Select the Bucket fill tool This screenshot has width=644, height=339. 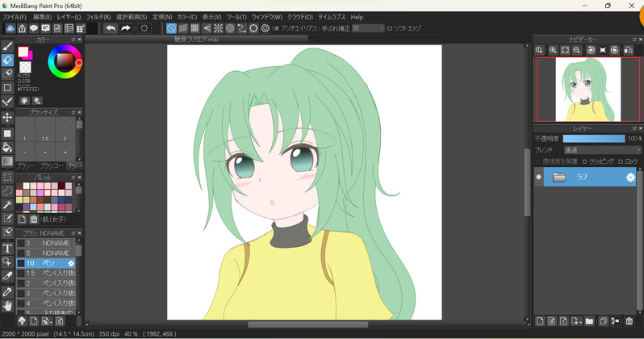[x=7, y=147]
